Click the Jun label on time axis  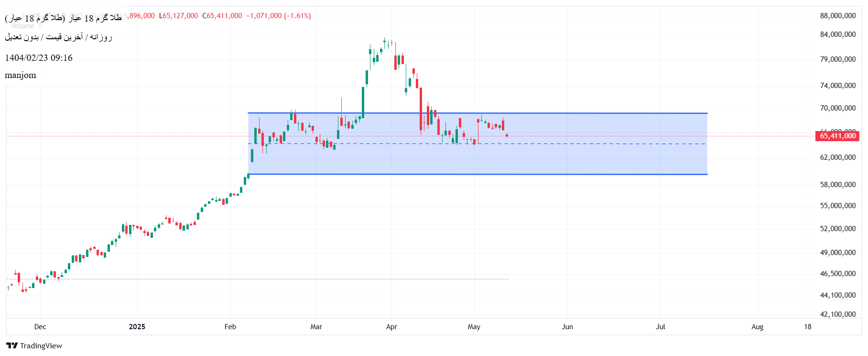coord(567,327)
